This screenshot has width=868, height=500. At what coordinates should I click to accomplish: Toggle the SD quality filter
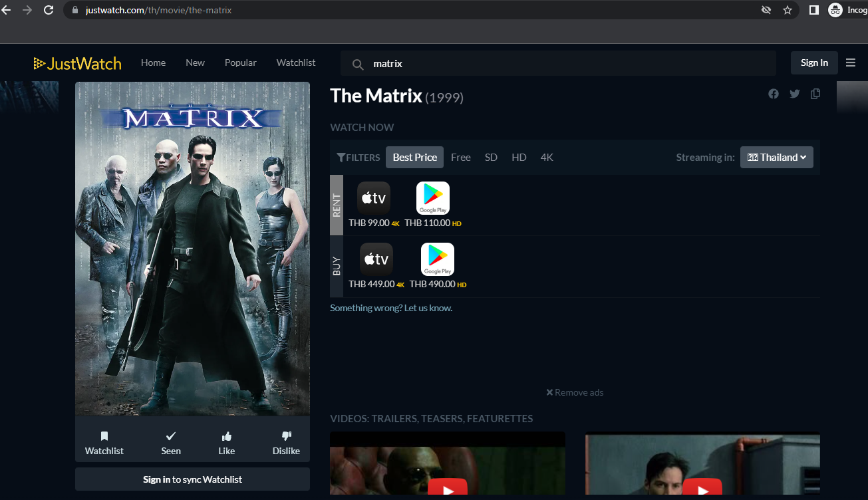pos(492,158)
